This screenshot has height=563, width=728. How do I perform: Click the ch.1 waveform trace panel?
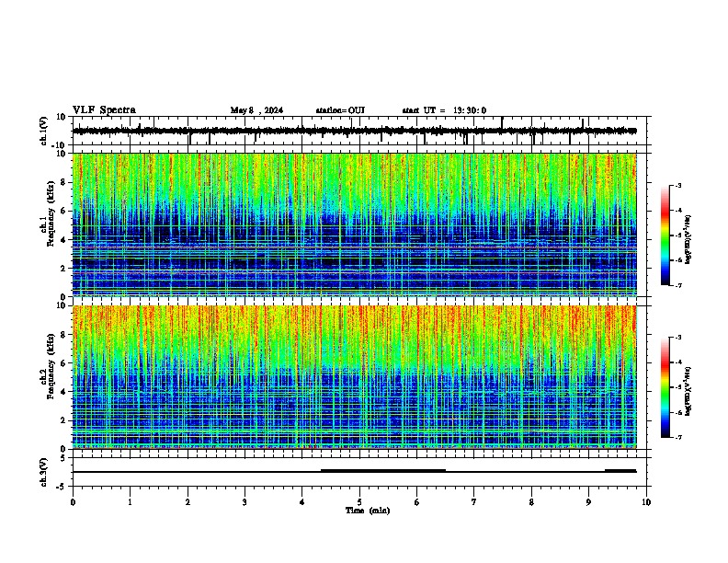pyautogui.click(x=359, y=131)
